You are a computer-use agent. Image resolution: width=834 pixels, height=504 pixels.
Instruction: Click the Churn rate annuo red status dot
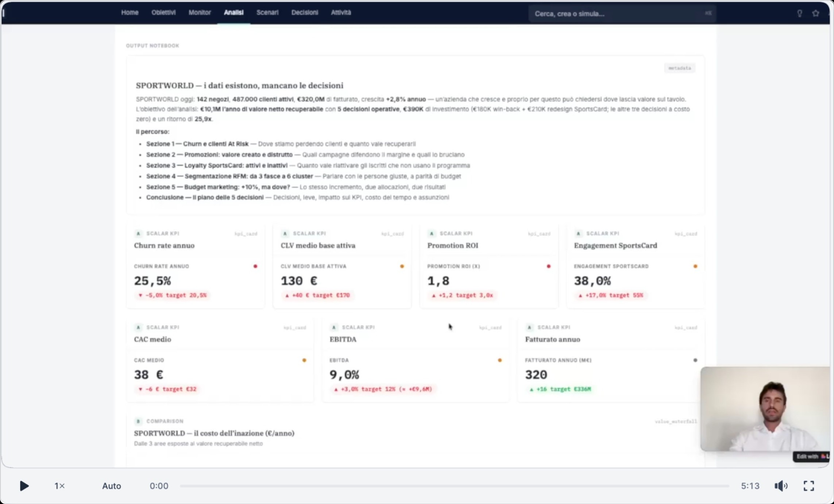click(255, 266)
